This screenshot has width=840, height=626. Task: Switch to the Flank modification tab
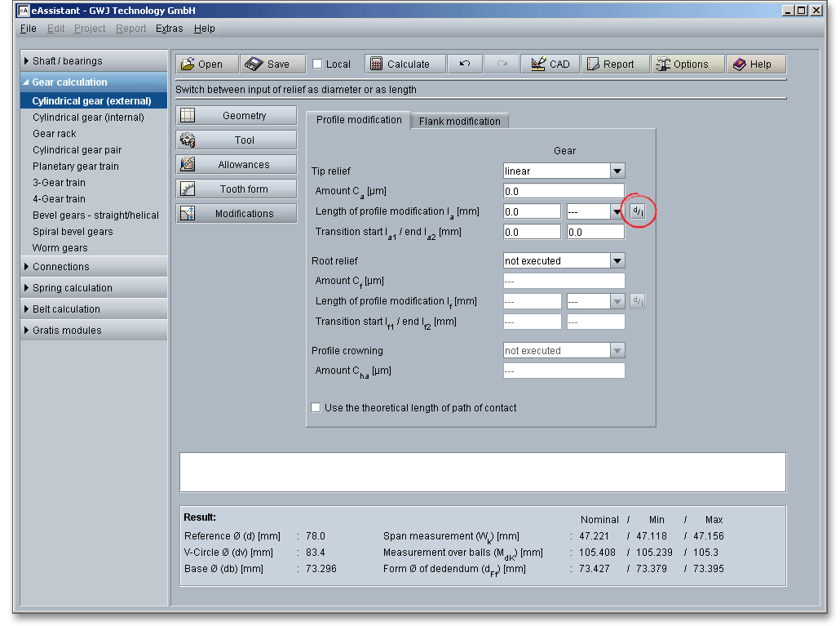click(459, 121)
